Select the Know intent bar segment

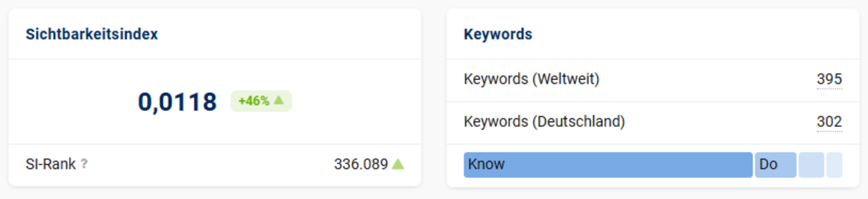(608, 165)
